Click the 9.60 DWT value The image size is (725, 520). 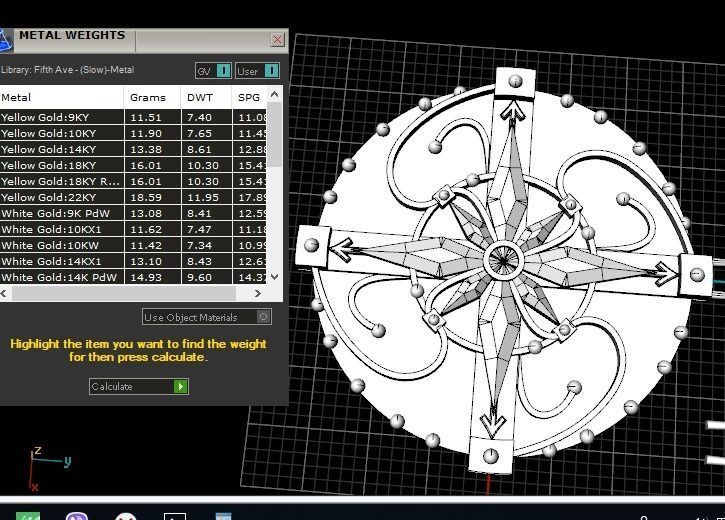pyautogui.click(x=199, y=277)
